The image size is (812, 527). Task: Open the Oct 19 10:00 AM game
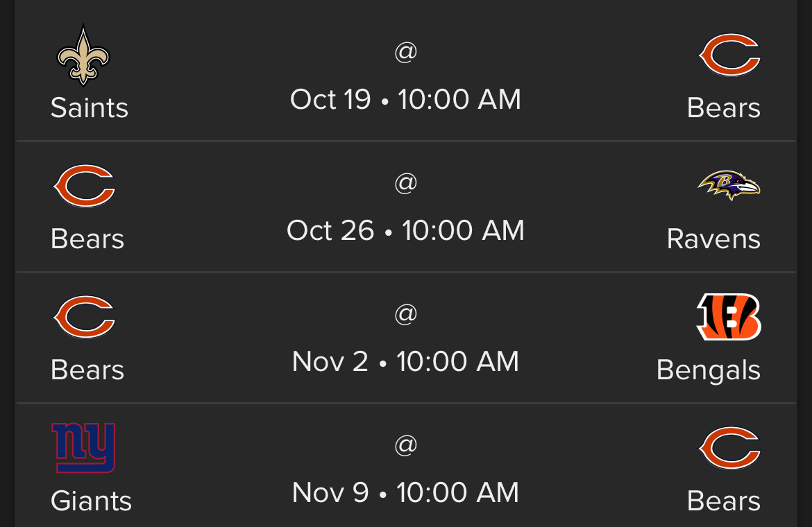tap(405, 99)
